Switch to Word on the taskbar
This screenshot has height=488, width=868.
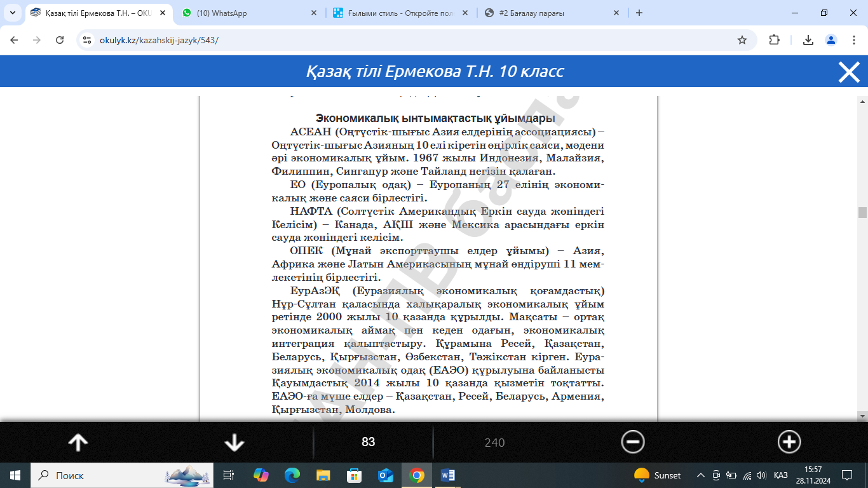448,475
